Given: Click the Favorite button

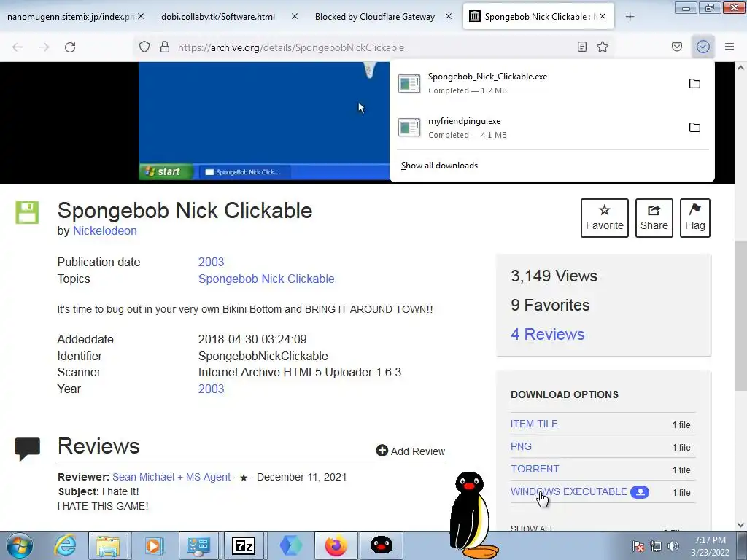Looking at the screenshot, I should tap(605, 218).
